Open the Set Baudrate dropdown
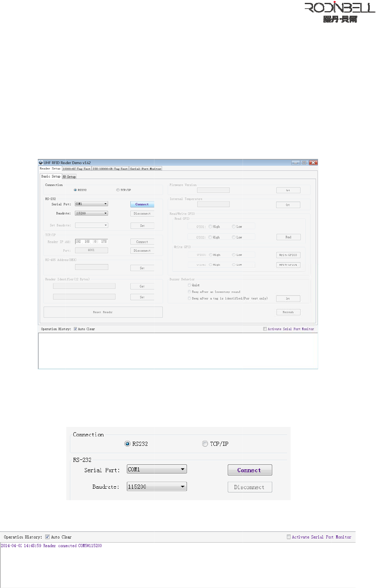The image size is (376, 588). pos(91,225)
